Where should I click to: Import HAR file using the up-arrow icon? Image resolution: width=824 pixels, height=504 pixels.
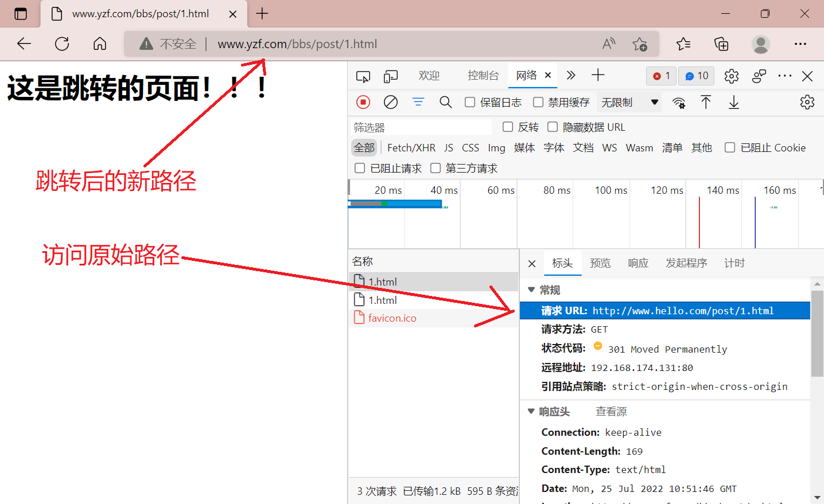pos(706,101)
